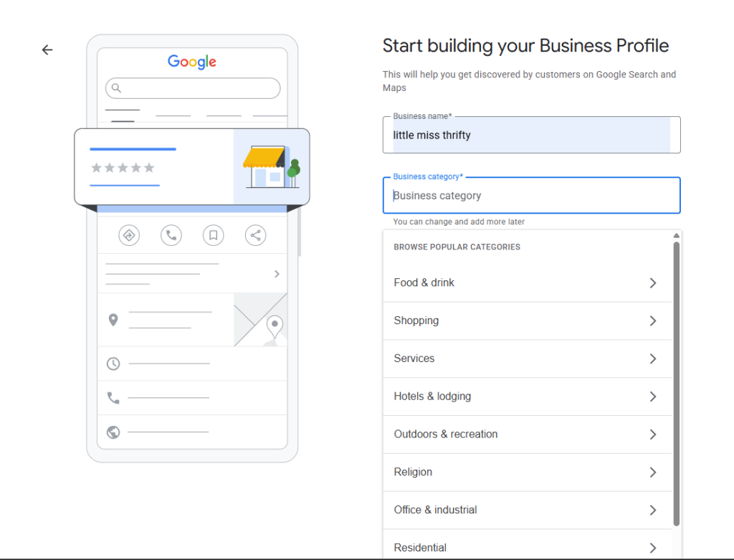The height and width of the screenshot is (560, 734).
Task: Click 'Start building your Business Profile' heading
Action: pyautogui.click(x=525, y=46)
